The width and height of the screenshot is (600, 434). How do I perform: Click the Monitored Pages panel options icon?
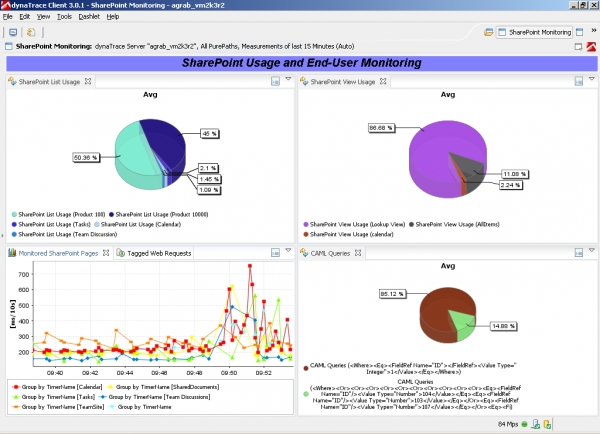276,253
